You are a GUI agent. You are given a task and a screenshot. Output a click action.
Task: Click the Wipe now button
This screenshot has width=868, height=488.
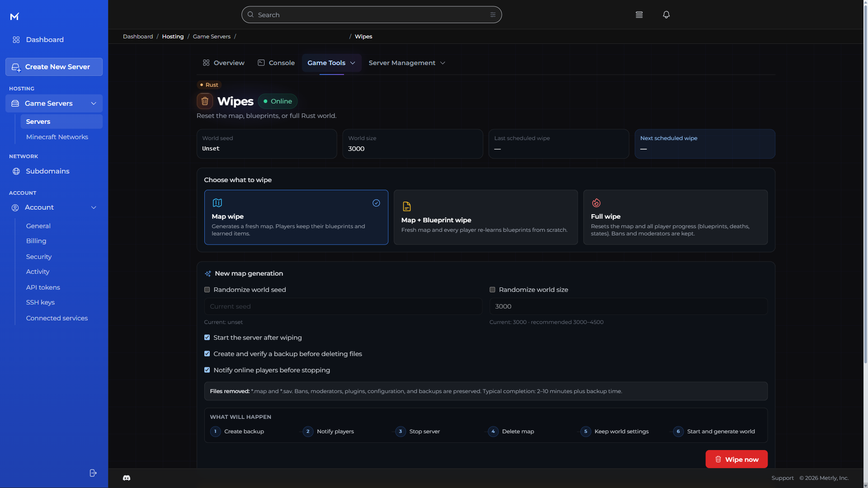(736, 459)
